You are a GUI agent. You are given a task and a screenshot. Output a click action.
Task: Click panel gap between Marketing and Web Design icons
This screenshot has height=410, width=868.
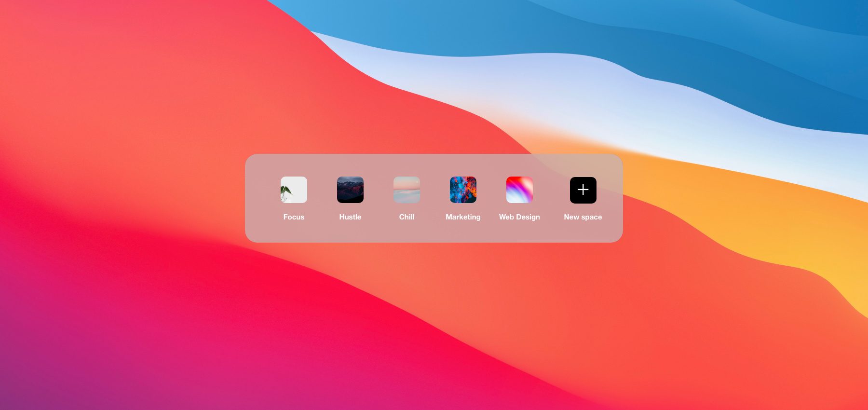(491, 190)
